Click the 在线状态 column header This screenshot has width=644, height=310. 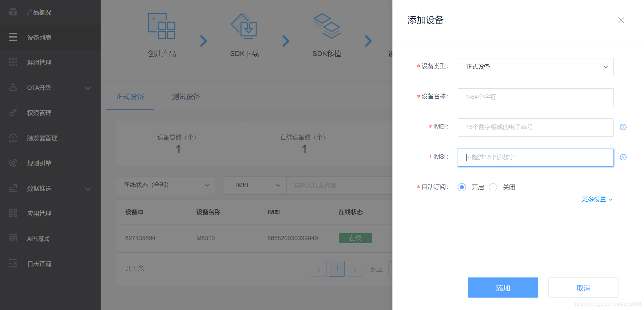point(351,212)
